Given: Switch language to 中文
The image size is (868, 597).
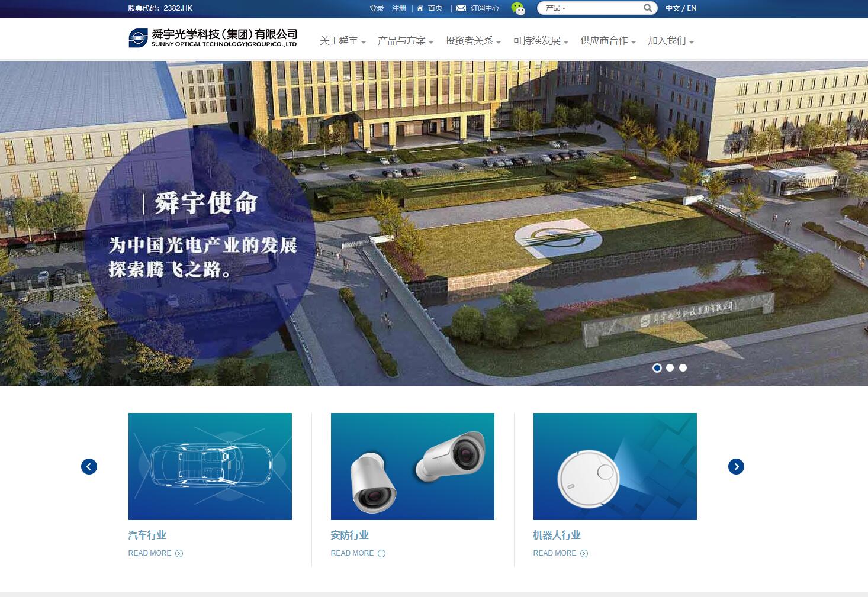Looking at the screenshot, I should point(673,8).
